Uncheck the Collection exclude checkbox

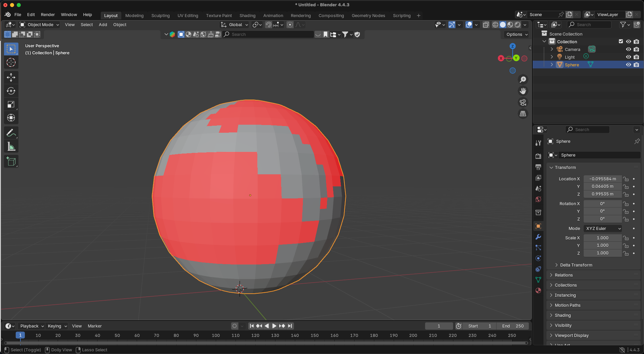click(621, 42)
